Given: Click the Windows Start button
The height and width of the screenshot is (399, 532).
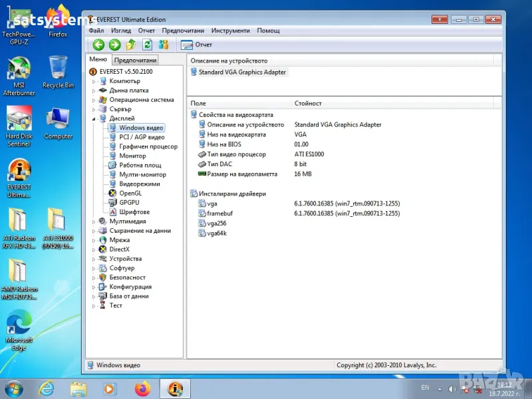Looking at the screenshot, I should click(x=14, y=388).
